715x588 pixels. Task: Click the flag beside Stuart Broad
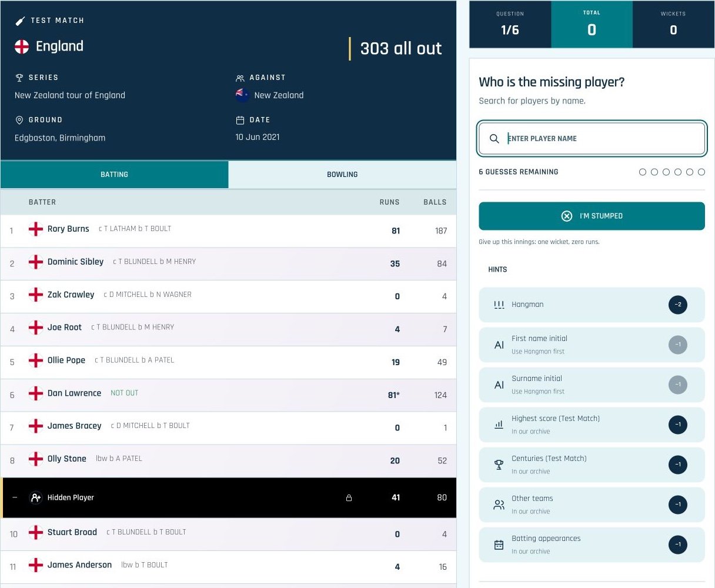coord(36,532)
